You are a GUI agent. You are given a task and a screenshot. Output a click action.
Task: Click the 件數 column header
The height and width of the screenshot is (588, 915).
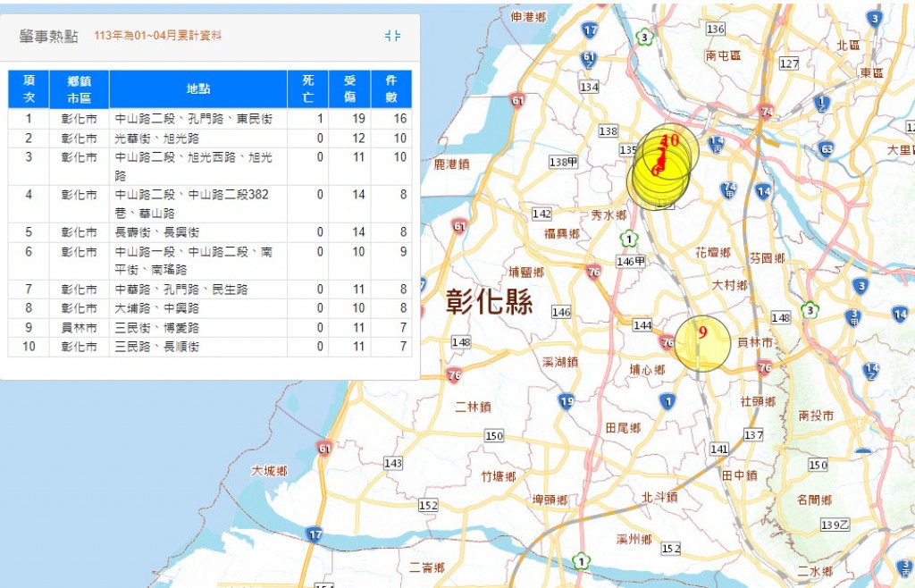390,89
